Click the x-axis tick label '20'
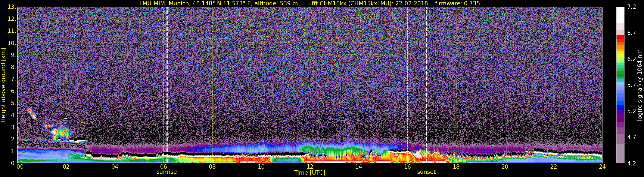Image resolution: width=644 pixels, height=177 pixels. click(505, 167)
